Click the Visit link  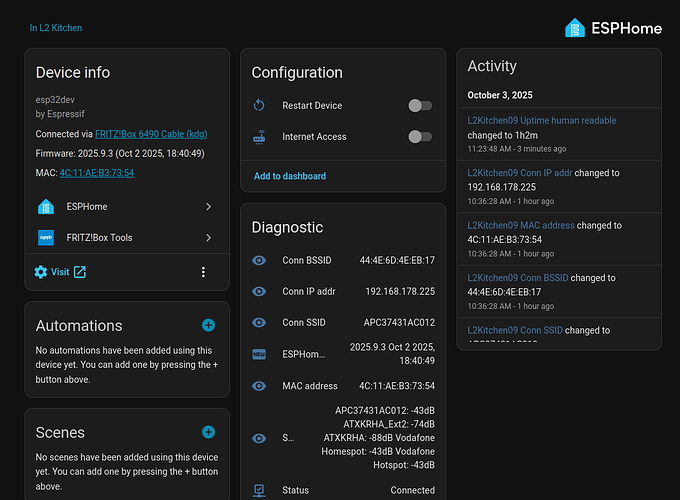pyautogui.click(x=60, y=272)
